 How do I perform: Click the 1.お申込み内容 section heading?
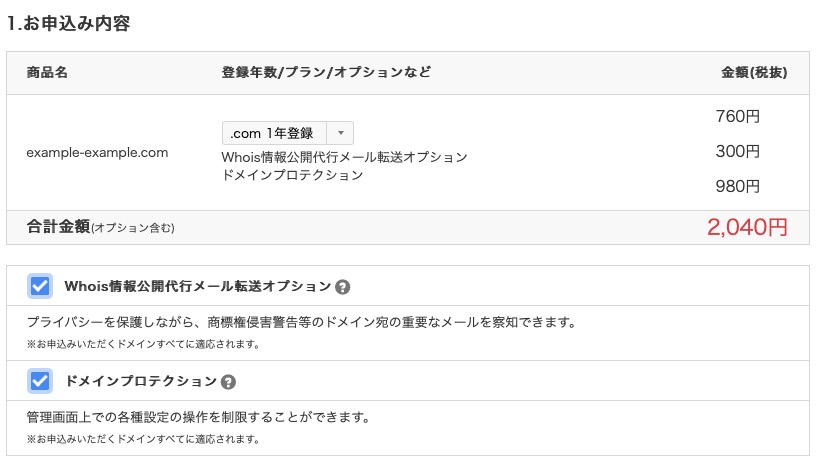[68, 24]
